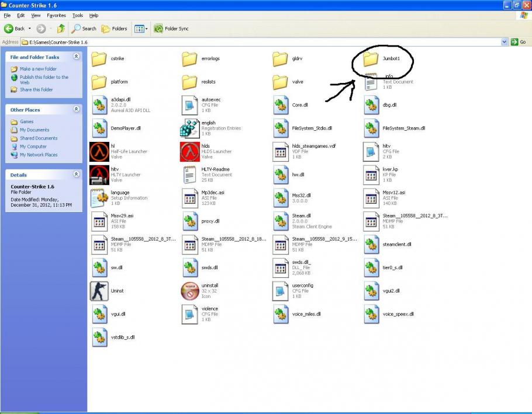Click the address bar path field
The image size is (532, 414).
(261, 42)
